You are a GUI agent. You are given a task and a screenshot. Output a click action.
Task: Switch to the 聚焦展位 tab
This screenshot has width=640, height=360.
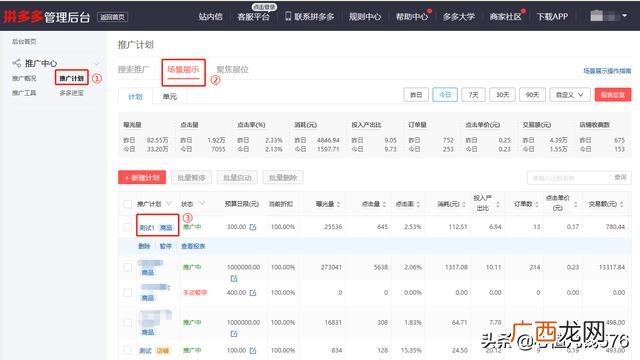point(232,69)
